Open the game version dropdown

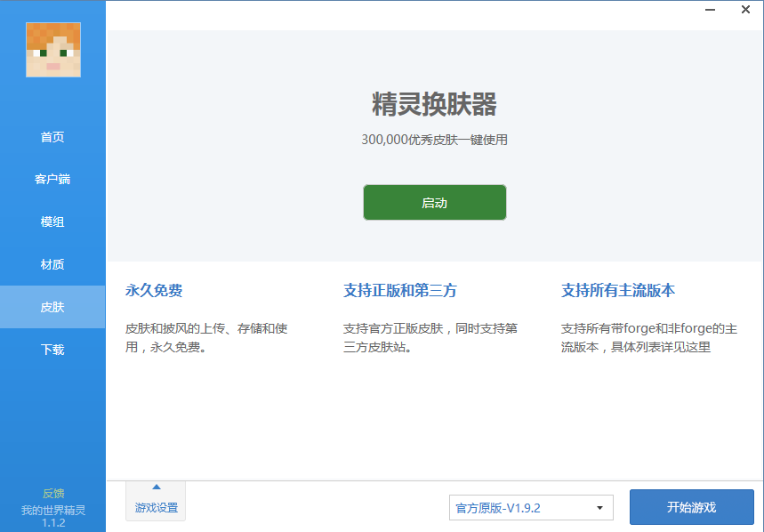tap(530, 507)
